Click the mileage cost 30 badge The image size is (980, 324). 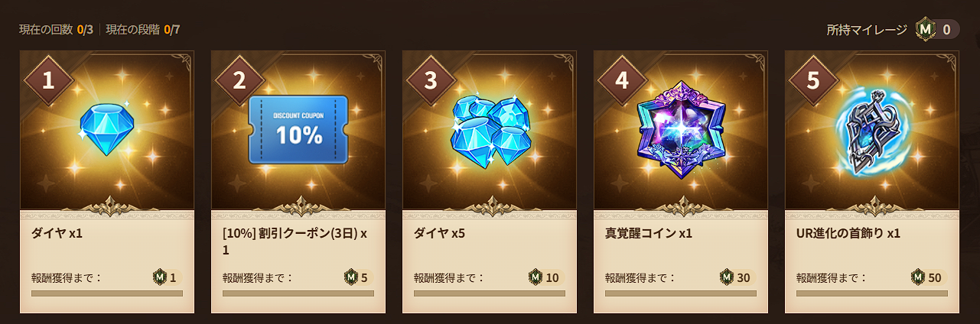[x=734, y=277]
